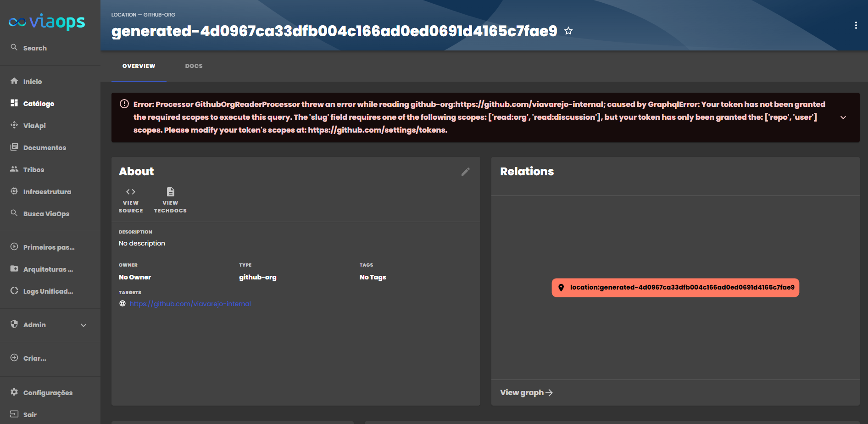Open View Source in the About card
Screen dimensions: 868x424
point(130,192)
